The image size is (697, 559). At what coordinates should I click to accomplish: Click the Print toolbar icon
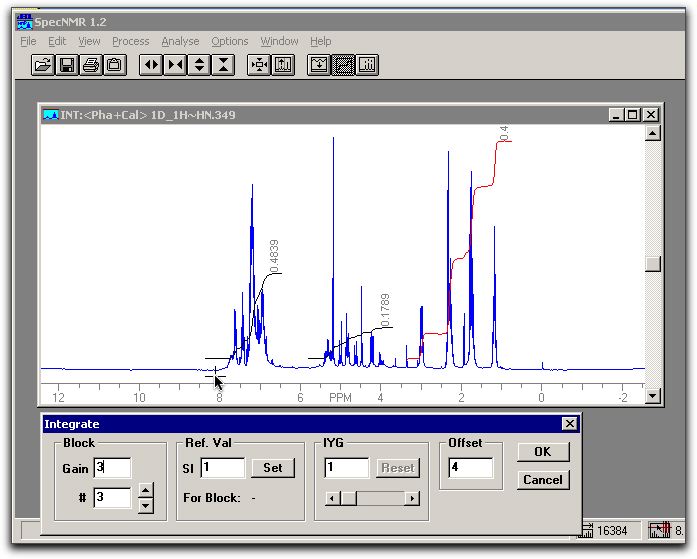click(91, 65)
